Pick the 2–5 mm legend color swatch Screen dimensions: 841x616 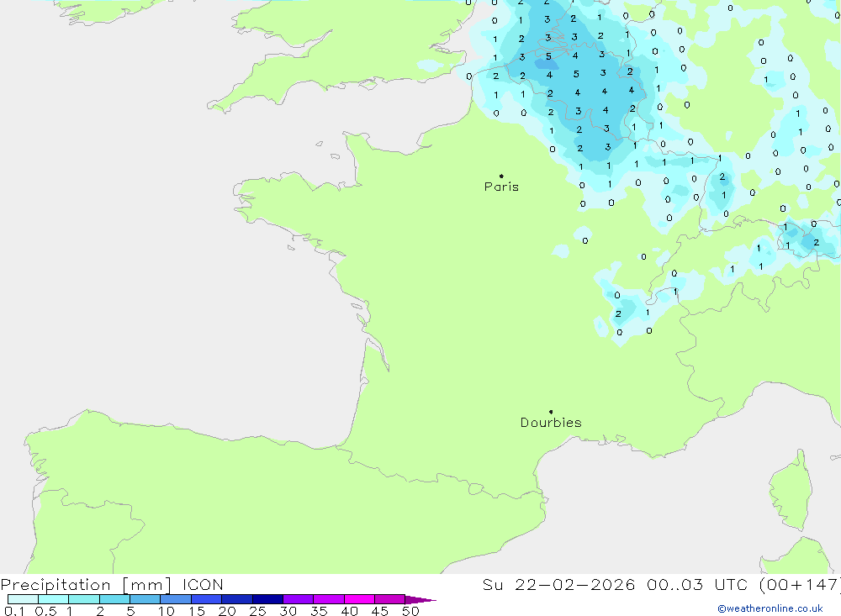click(x=114, y=599)
